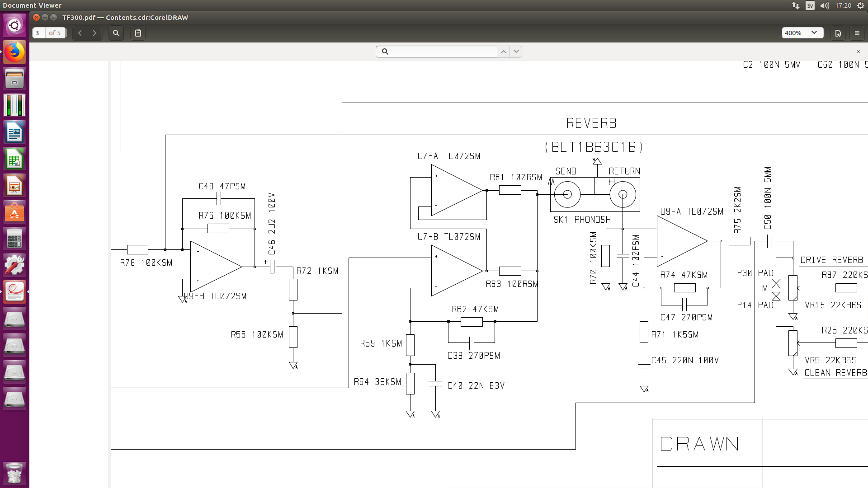The image size is (868, 488).
Task: Open the 400% zoom dropdown
Action: (x=802, y=33)
